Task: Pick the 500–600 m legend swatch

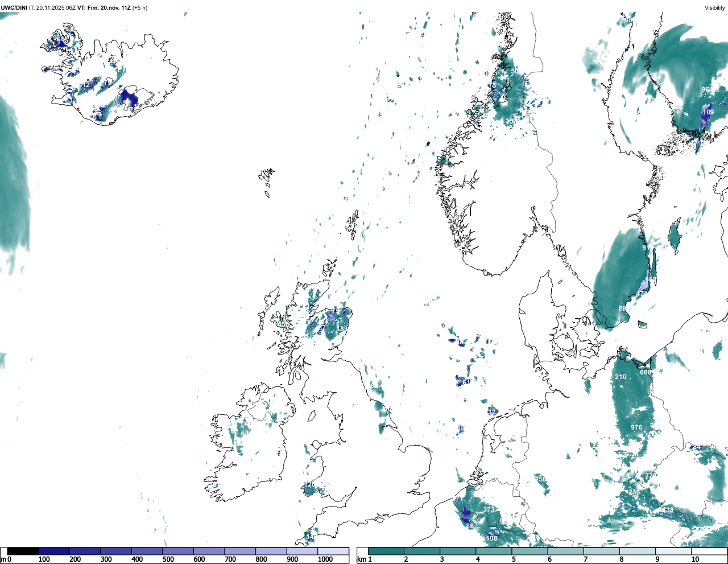Action: pyautogui.click(x=178, y=551)
